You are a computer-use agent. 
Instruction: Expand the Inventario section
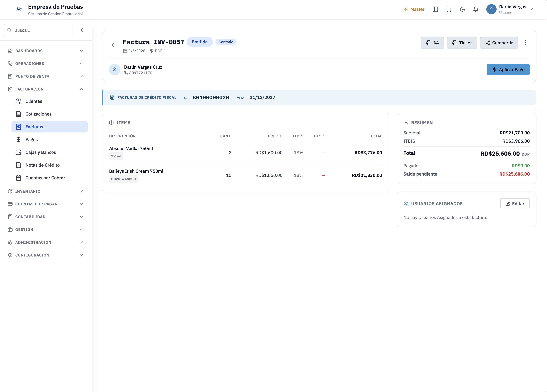(x=46, y=191)
